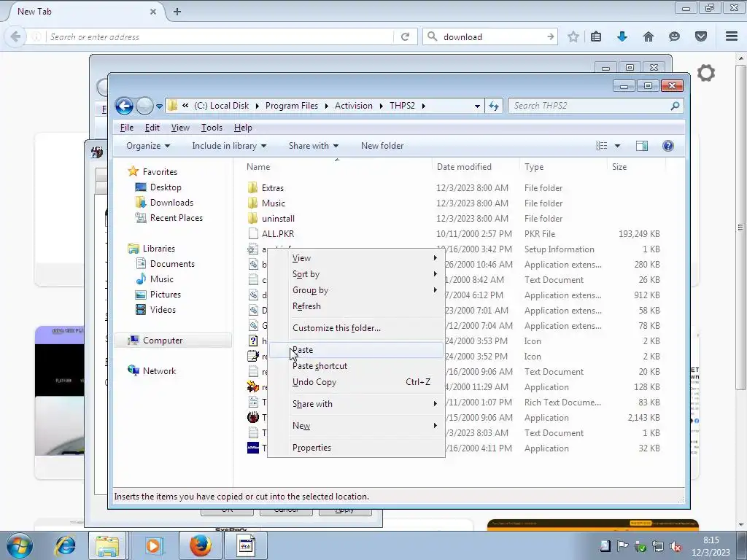Click the Firefox chat smiley icon
747x560 pixels.
point(674,36)
